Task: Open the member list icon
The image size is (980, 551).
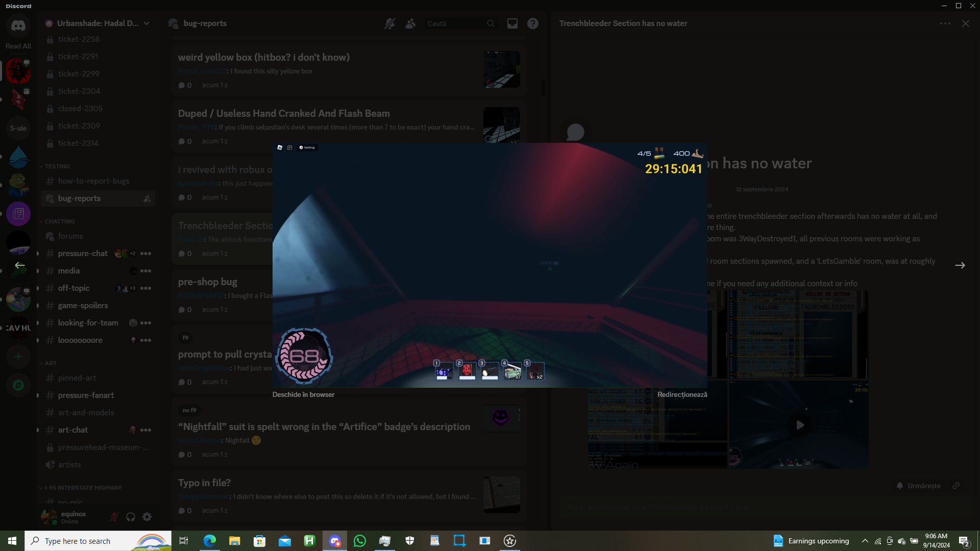Action: tap(410, 23)
